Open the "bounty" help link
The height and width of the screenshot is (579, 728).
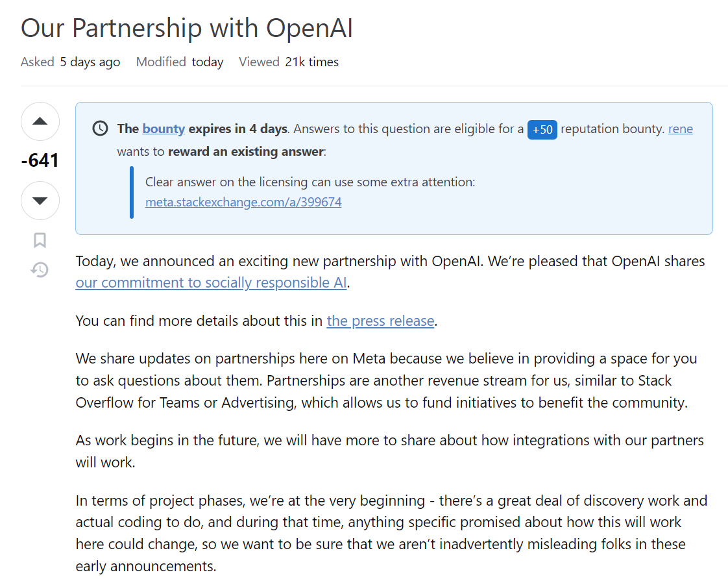point(164,129)
